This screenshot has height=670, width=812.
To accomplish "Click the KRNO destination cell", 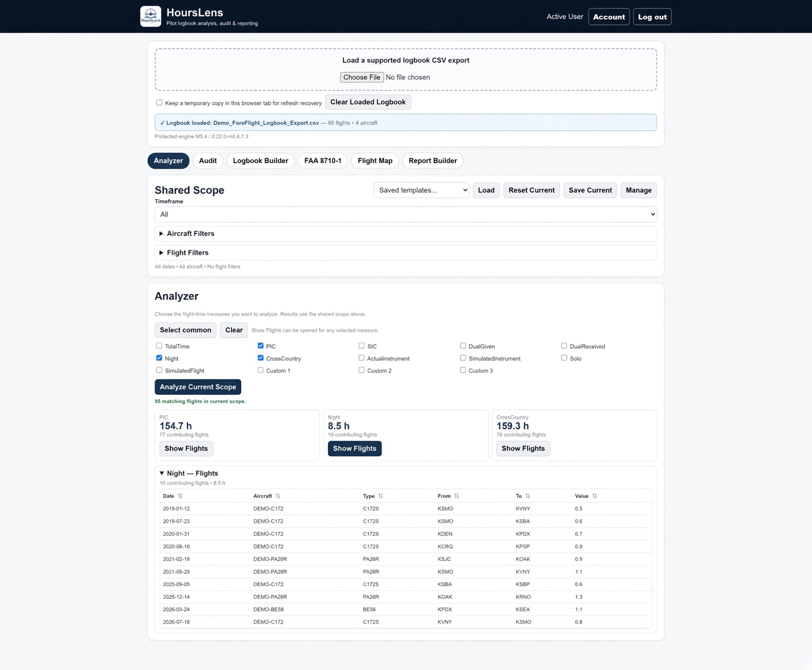I will click(x=523, y=597).
